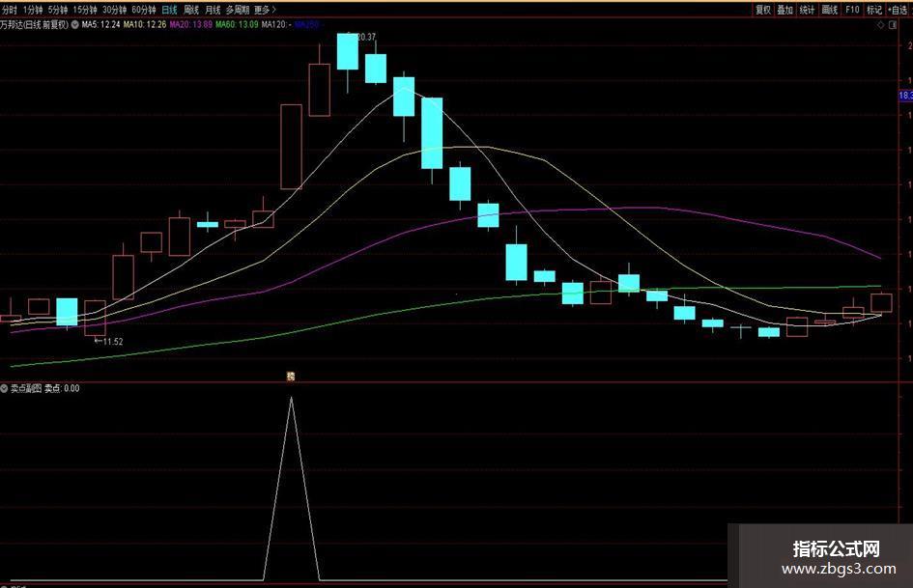Click the side panel icon beside the diamond
The width and height of the screenshot is (913, 588).
click(x=893, y=25)
